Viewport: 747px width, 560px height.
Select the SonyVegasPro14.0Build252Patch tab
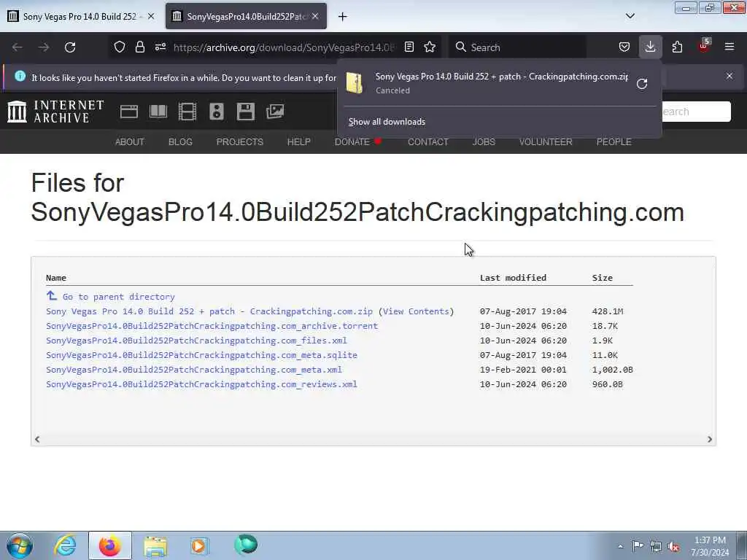pos(246,16)
